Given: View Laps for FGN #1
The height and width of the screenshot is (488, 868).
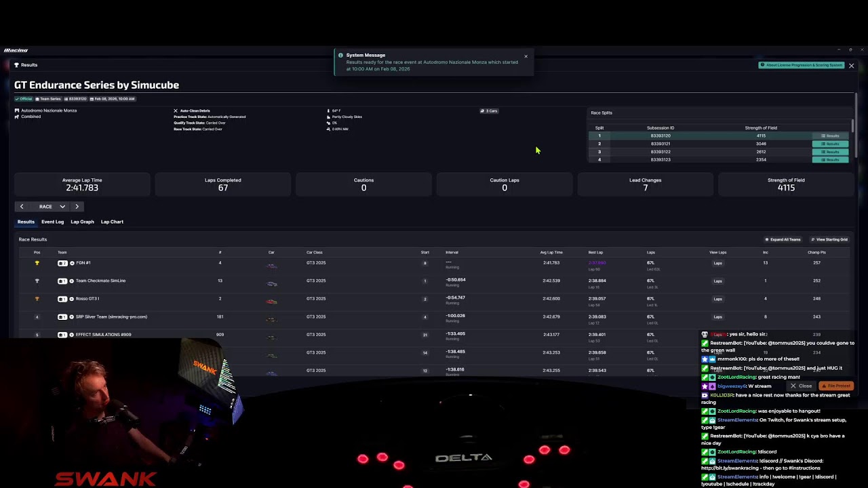Looking at the screenshot, I should (717, 263).
